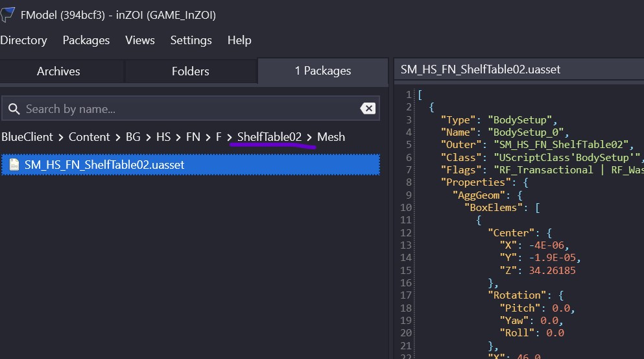Click the Y value -1.9E-05
644x359 pixels.
[x=552, y=258]
